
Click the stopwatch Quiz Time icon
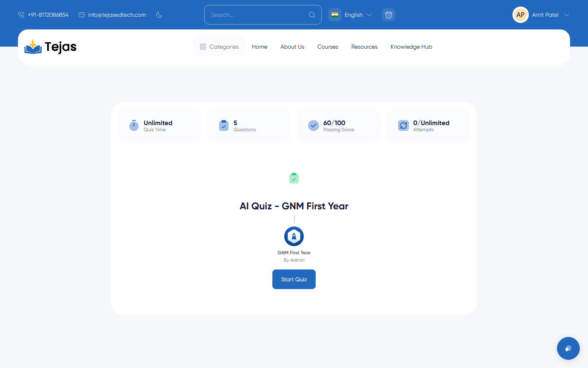[x=134, y=126]
